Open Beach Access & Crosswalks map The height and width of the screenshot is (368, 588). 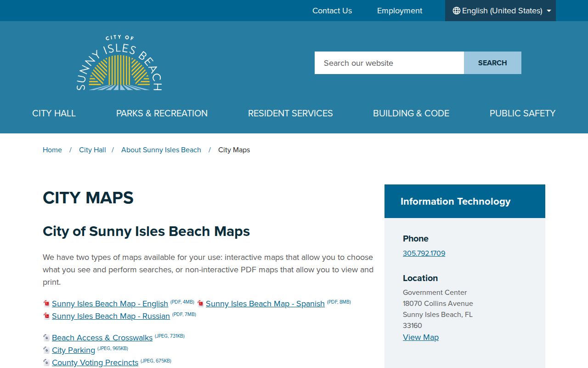point(102,338)
